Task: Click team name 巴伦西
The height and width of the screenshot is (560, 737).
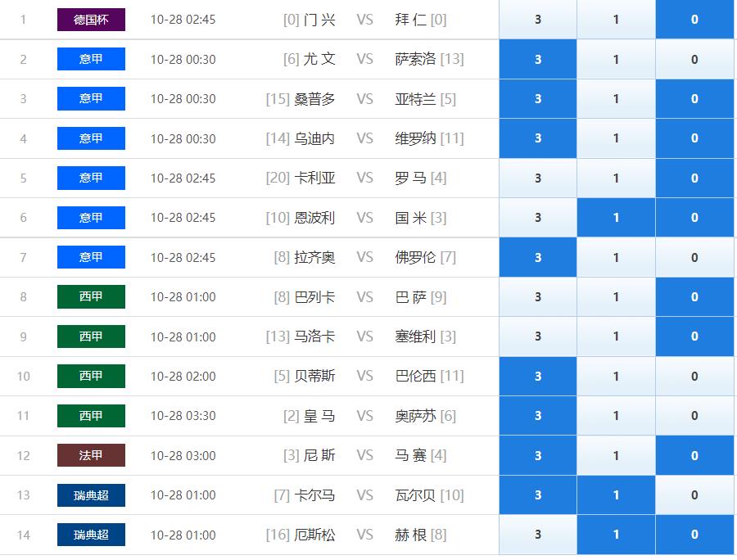Action: click(415, 376)
